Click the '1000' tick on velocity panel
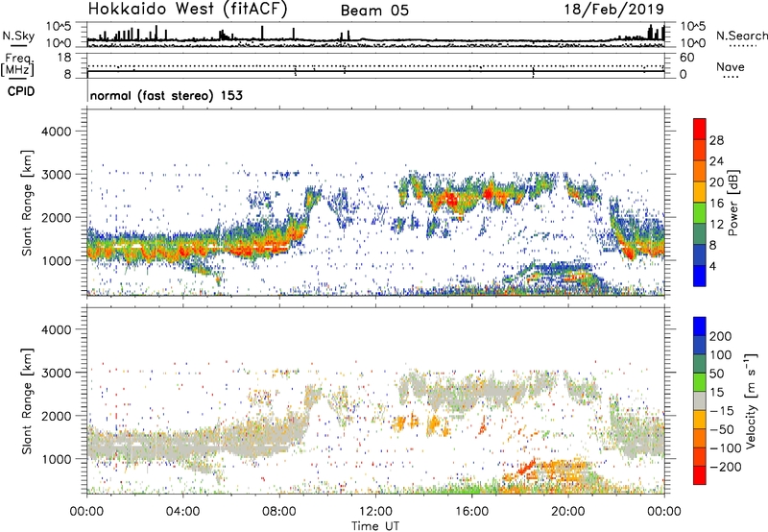 coord(56,459)
